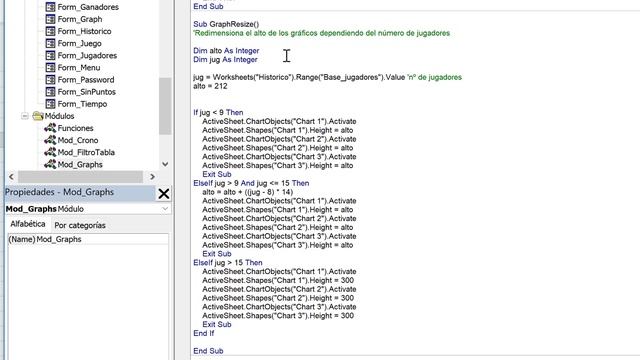Select Mod_FiltroTabla module label
This screenshot has height=360, width=640.
[x=86, y=152]
